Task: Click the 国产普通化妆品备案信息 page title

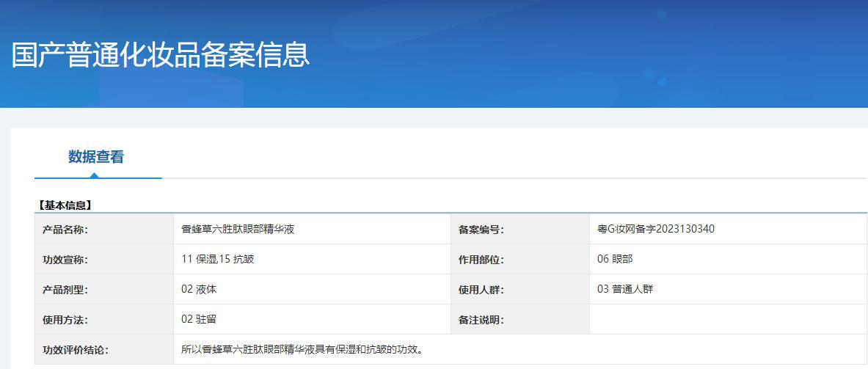Action: [161, 54]
